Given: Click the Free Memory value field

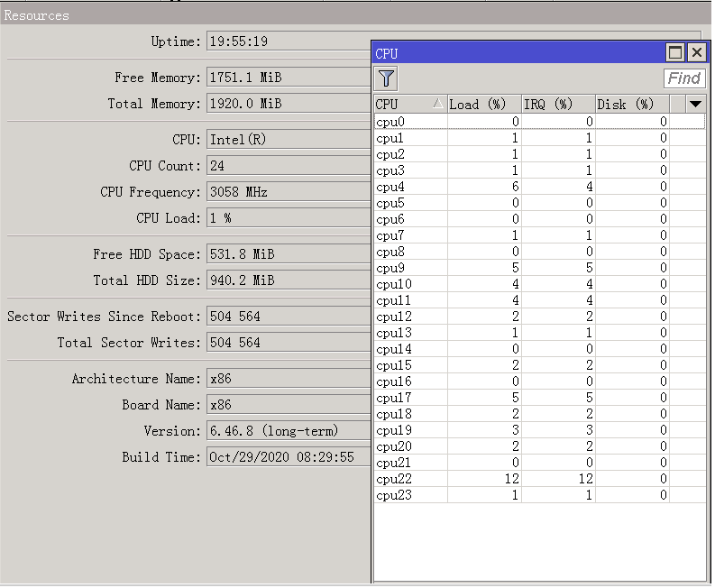Looking at the screenshot, I should (x=289, y=78).
